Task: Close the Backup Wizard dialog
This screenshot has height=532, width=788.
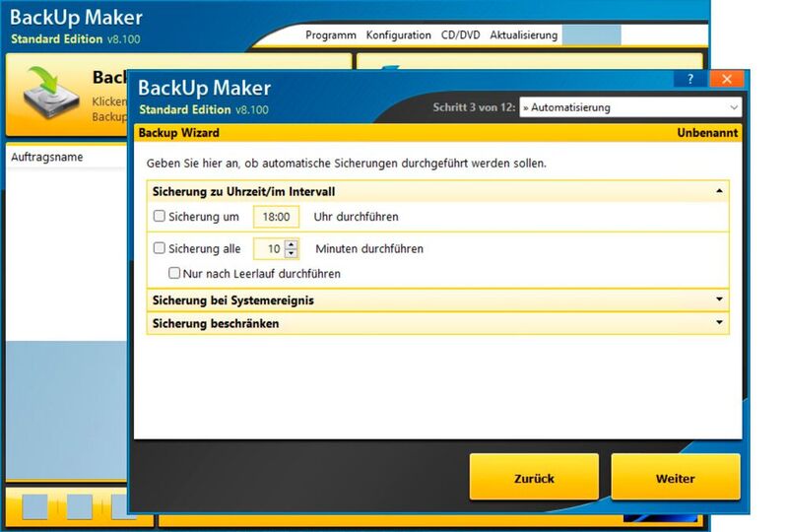Action: (x=726, y=79)
